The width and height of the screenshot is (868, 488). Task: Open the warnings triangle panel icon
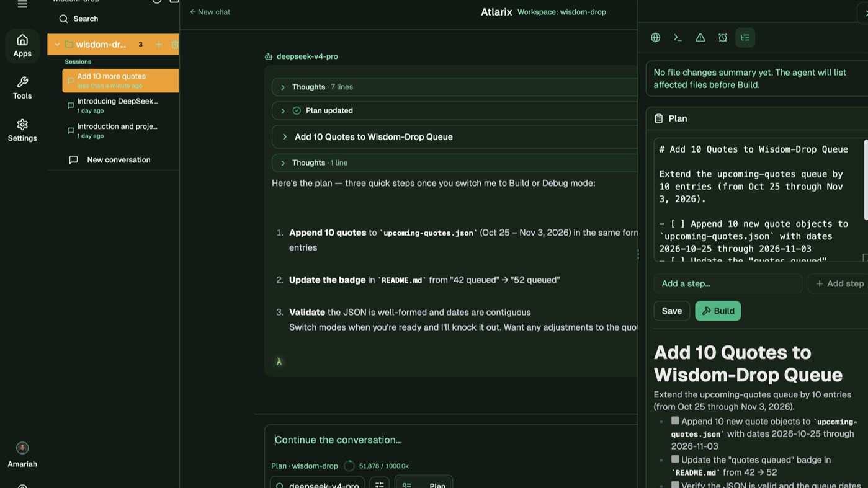coord(700,37)
